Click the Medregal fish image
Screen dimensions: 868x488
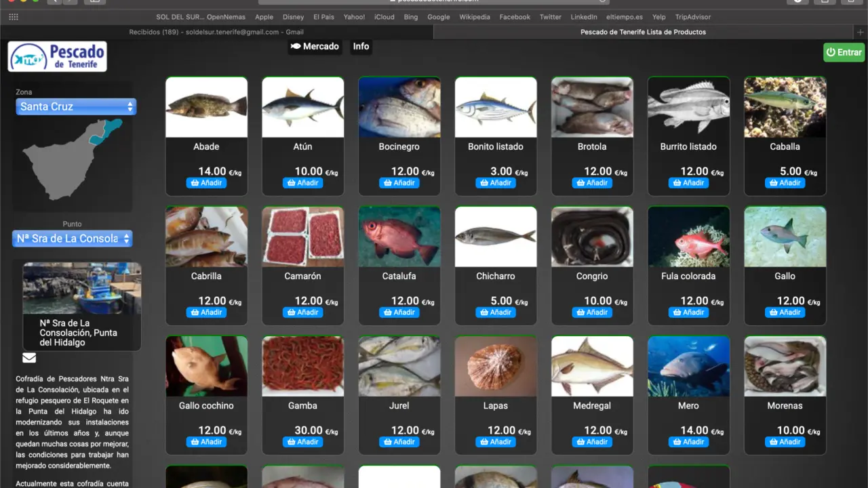[x=592, y=366]
